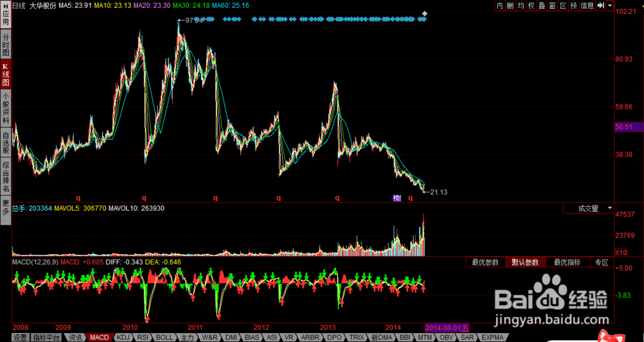Click the 权 price-adjustment icon
This screenshot has height=342, width=644.
531,5
